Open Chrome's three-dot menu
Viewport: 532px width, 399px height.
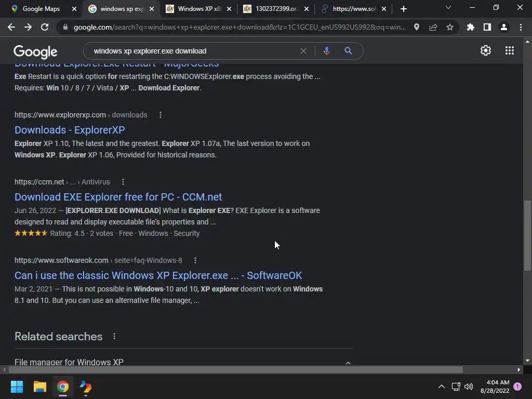click(x=521, y=27)
